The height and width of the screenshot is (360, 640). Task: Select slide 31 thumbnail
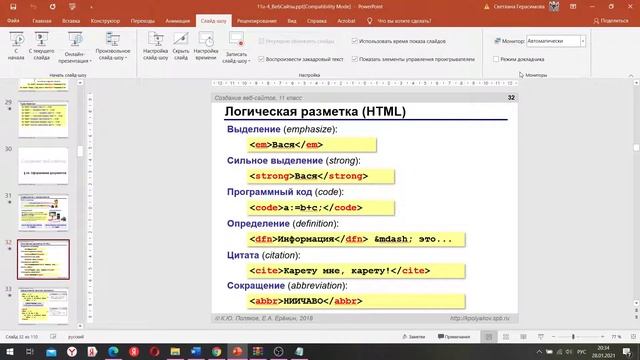tap(43, 213)
